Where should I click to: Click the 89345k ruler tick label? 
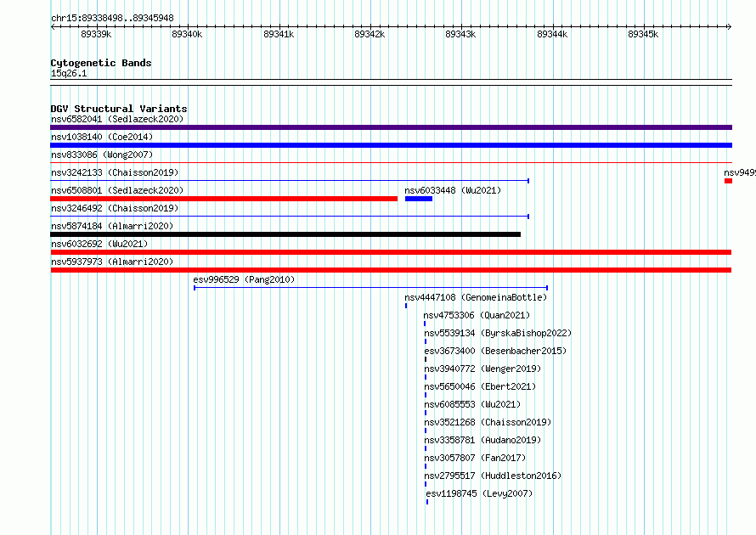pyautogui.click(x=643, y=34)
